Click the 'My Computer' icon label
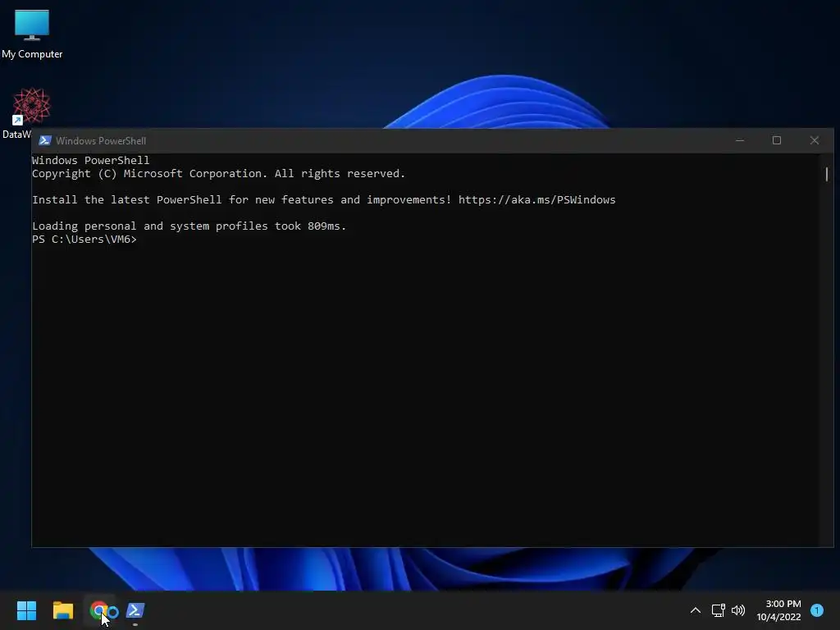The image size is (840, 630). click(x=32, y=54)
